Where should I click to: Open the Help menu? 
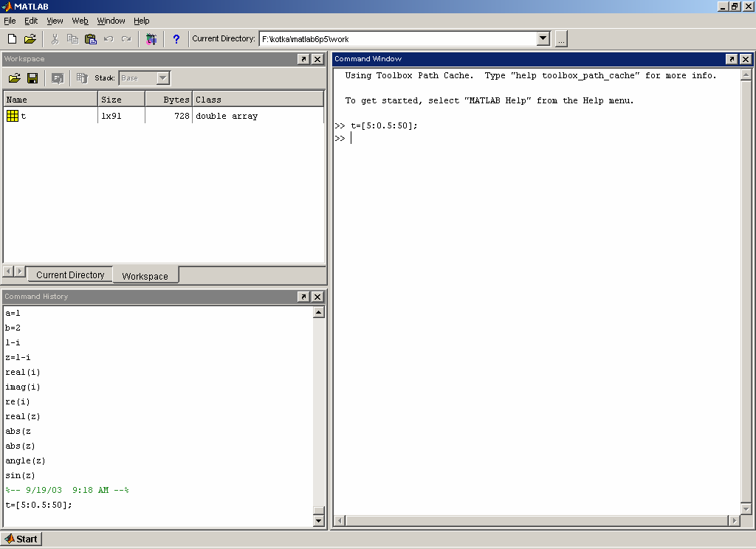141,21
